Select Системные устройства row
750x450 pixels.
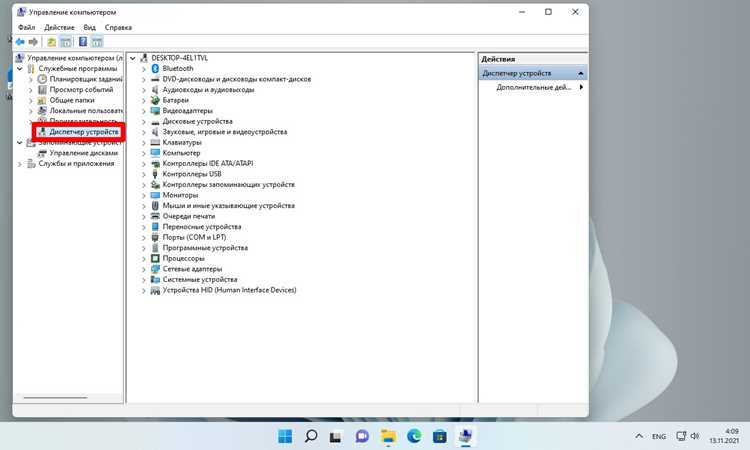(x=200, y=279)
